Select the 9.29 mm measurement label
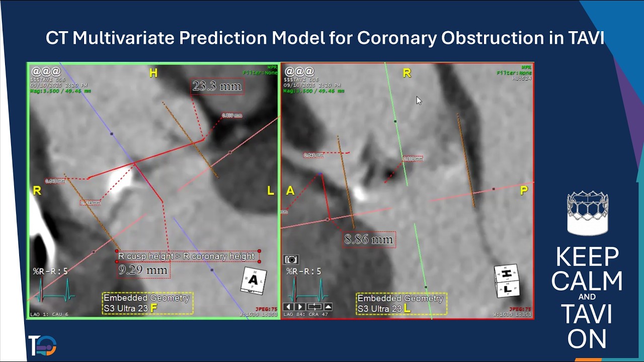The image size is (644, 362). click(143, 270)
